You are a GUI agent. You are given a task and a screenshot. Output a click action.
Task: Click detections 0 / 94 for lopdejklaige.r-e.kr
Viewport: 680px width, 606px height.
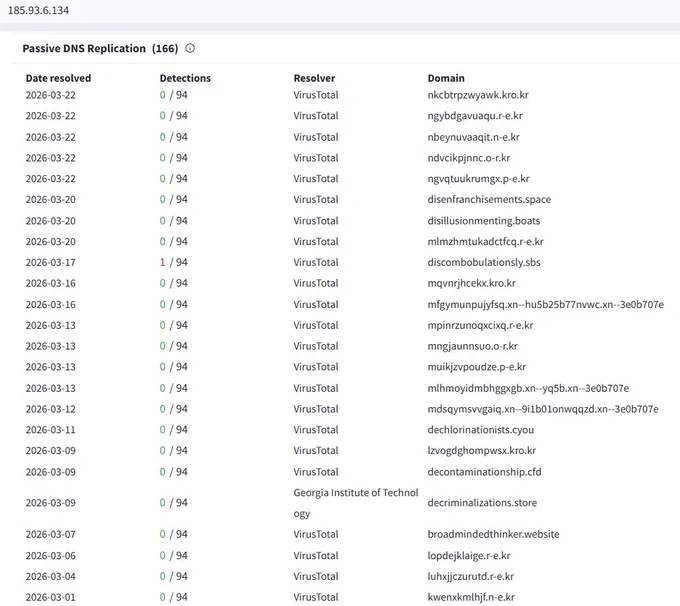click(x=173, y=556)
